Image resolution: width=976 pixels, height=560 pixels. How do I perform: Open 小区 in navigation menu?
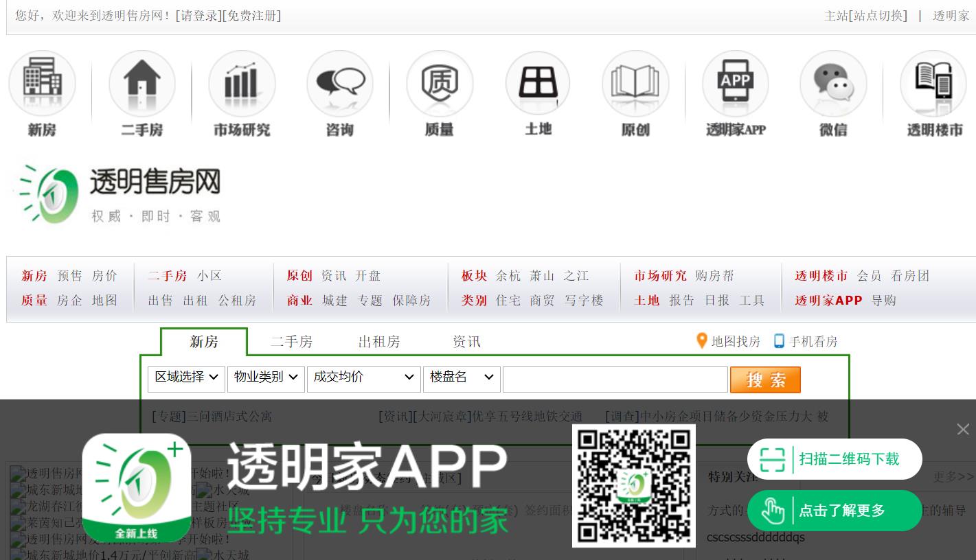tap(209, 276)
